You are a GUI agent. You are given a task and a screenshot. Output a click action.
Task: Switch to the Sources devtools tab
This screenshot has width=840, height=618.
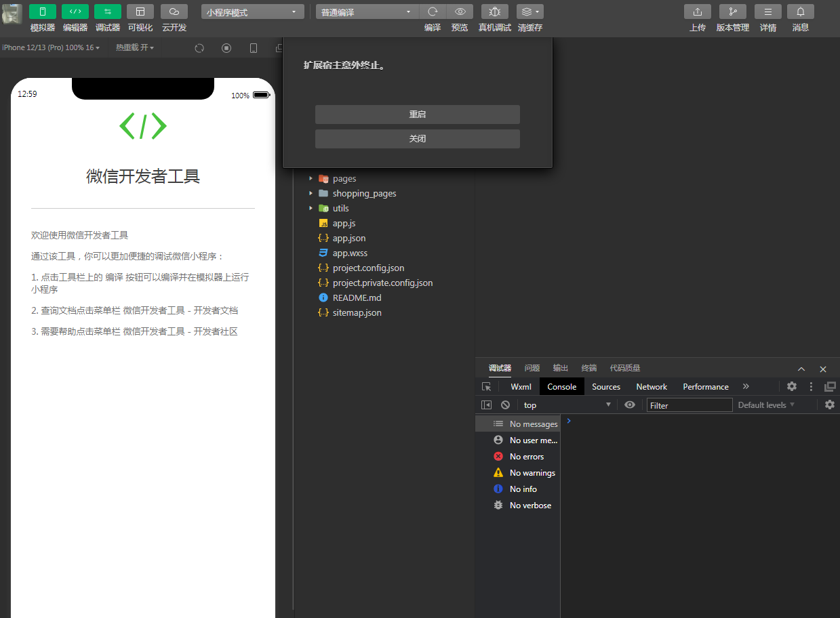[606, 387]
